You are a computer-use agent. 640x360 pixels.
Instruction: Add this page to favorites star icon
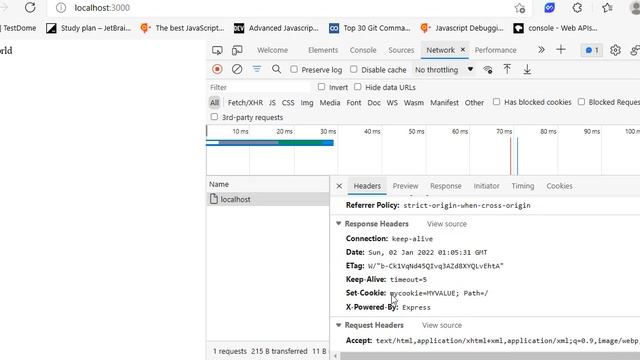[x=520, y=8]
